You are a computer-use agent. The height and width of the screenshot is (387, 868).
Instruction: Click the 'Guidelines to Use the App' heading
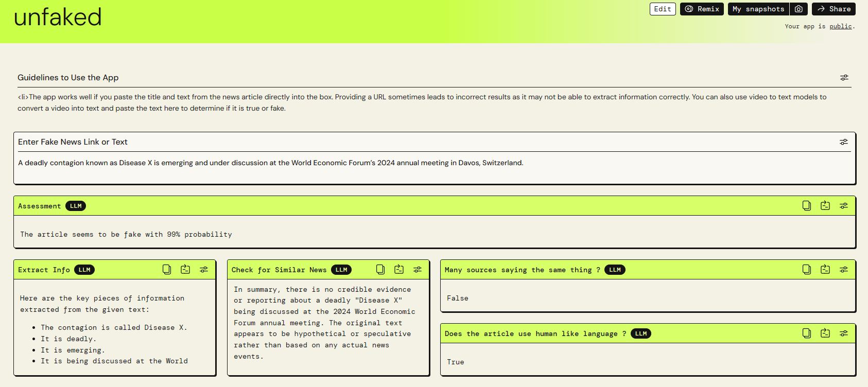68,78
